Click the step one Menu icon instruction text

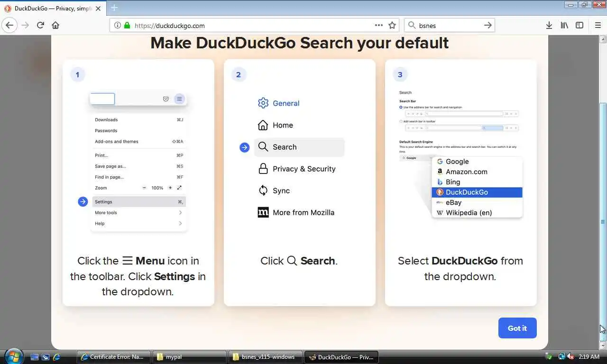click(x=138, y=276)
